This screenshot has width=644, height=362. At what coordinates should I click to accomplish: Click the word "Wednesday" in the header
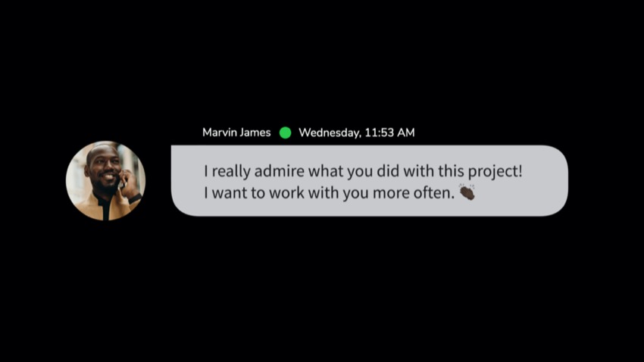pyautogui.click(x=330, y=133)
